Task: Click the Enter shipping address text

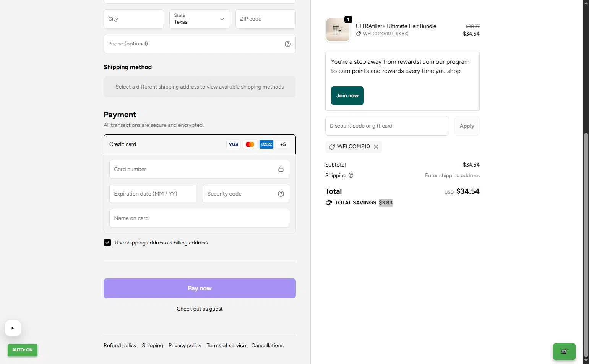Action: coord(452,175)
